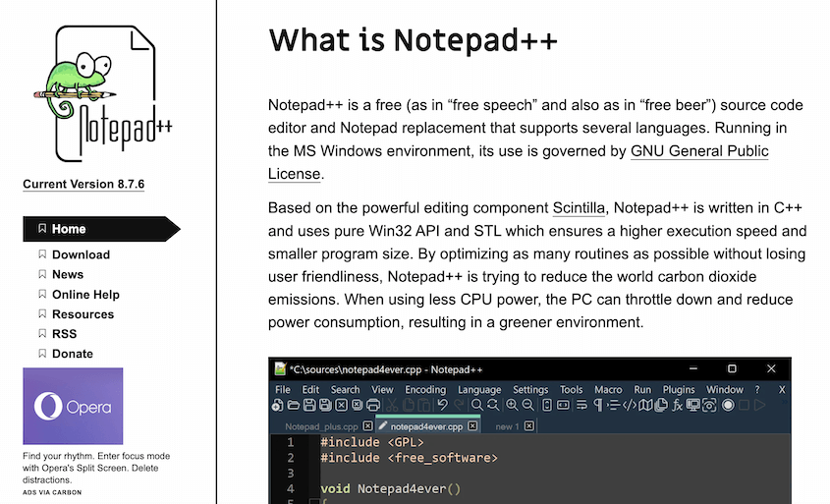Image resolution: width=830 pixels, height=504 pixels.
Task: Open the Edit menu
Action: click(310, 390)
